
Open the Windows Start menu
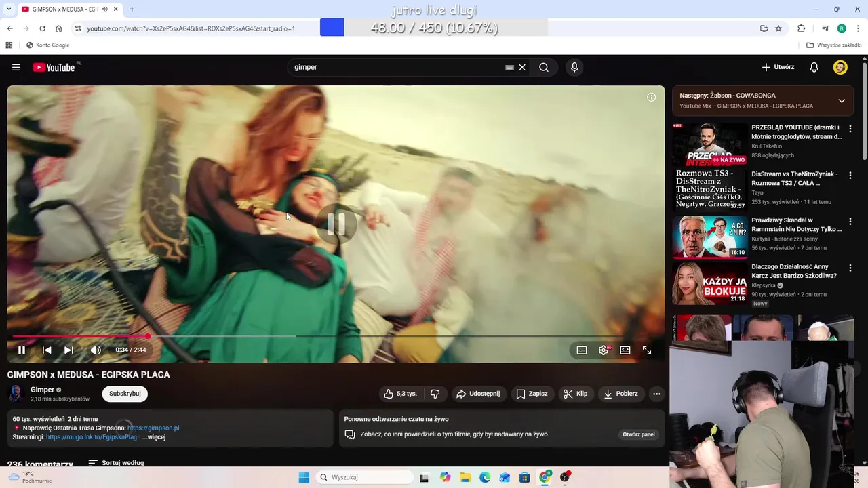coord(304,477)
